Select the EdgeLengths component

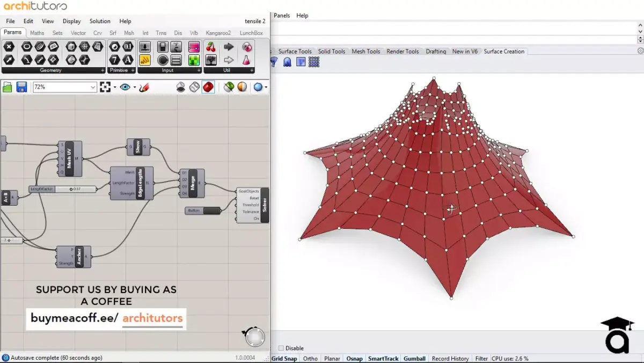click(x=131, y=183)
